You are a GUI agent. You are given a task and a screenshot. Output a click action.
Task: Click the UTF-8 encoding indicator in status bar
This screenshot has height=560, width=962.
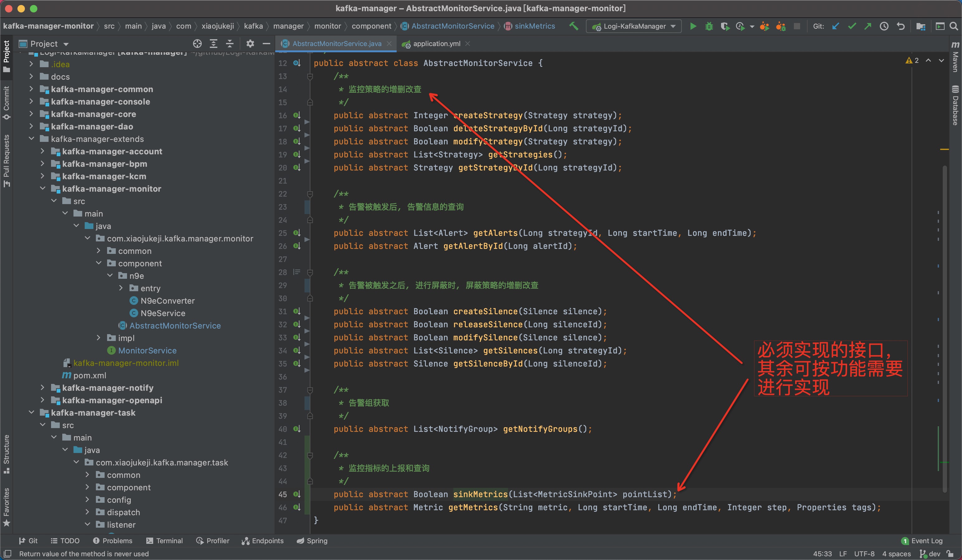(864, 553)
